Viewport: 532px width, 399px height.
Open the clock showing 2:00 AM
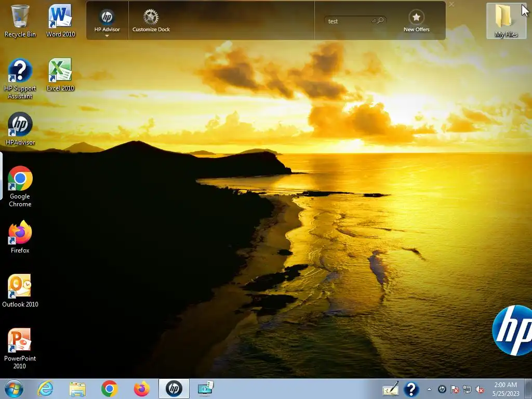click(506, 389)
